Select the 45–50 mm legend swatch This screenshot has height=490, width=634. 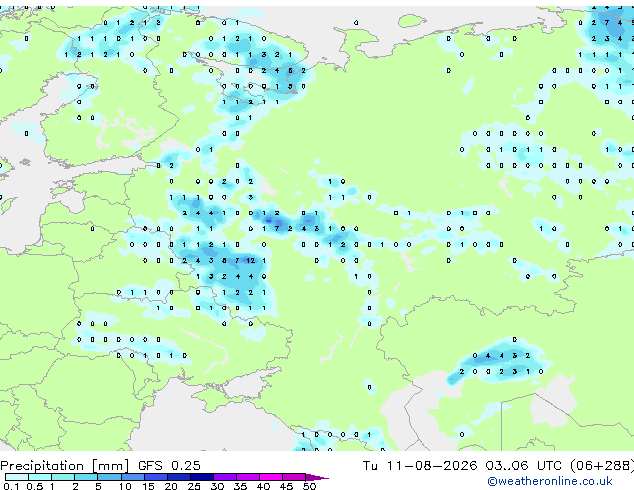click(x=294, y=477)
